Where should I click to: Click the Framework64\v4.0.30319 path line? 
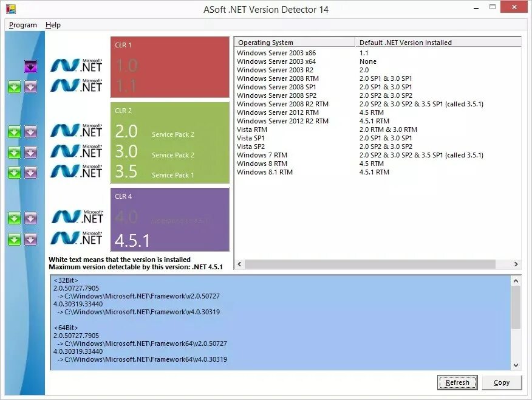click(x=142, y=359)
